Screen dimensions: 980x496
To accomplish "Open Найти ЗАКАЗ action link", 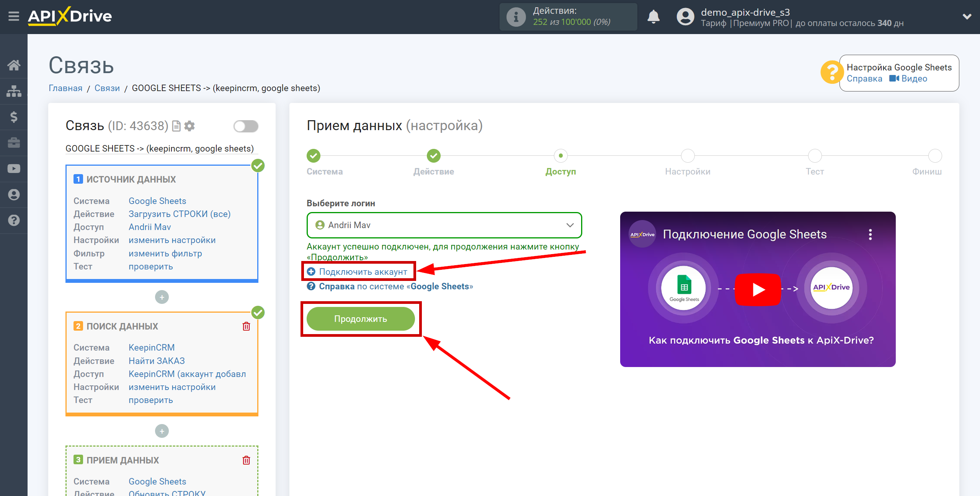I will 157,361.
